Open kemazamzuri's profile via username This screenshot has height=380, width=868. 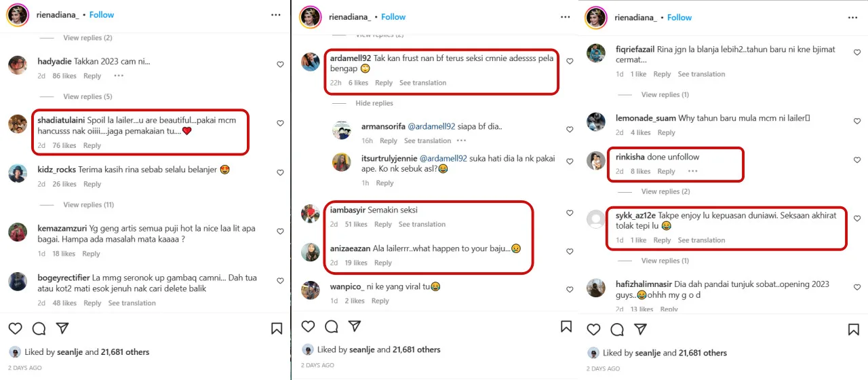(62, 229)
